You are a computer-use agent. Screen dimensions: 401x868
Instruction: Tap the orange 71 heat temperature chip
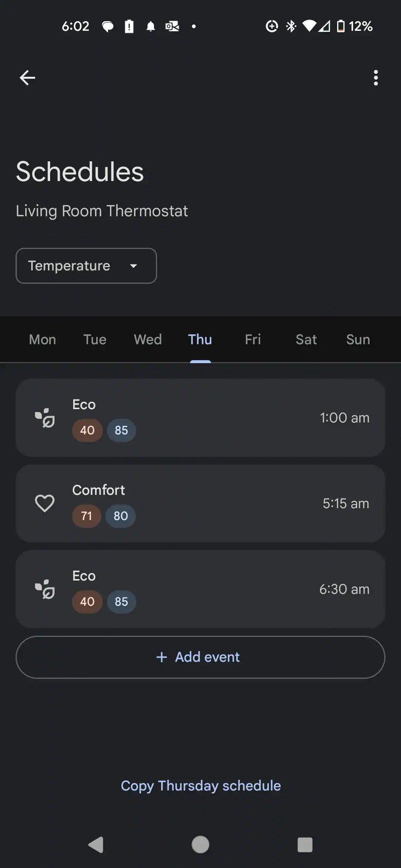87,516
